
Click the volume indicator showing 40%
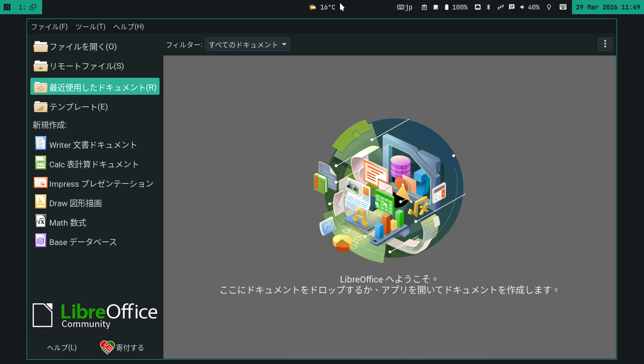[x=530, y=7]
